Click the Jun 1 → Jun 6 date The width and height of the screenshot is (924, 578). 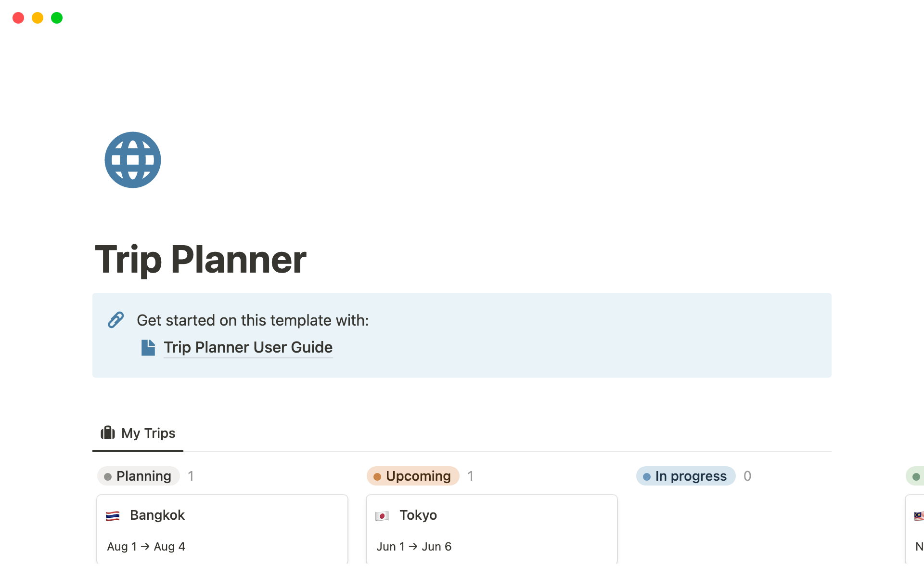pos(414,547)
